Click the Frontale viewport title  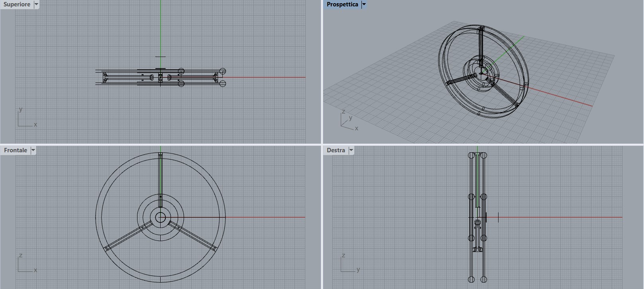point(16,150)
